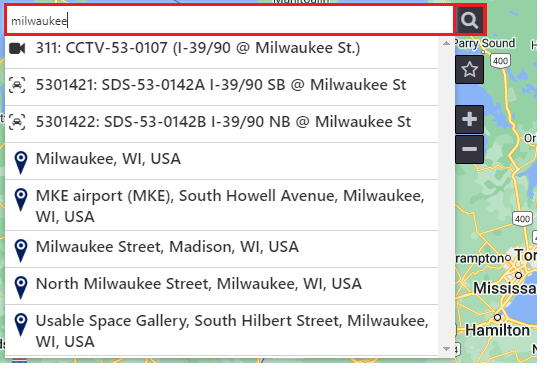Click the suggestion list scroll-down arrow

click(x=446, y=349)
